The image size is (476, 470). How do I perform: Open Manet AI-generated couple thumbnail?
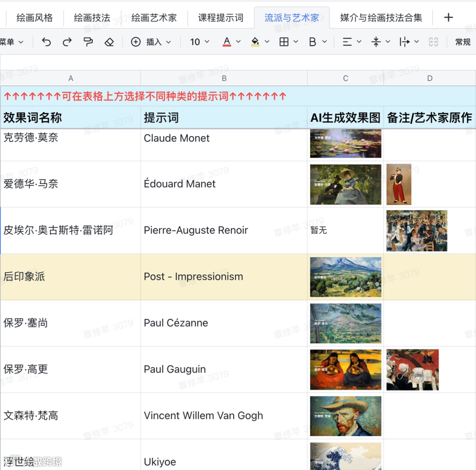(346, 185)
